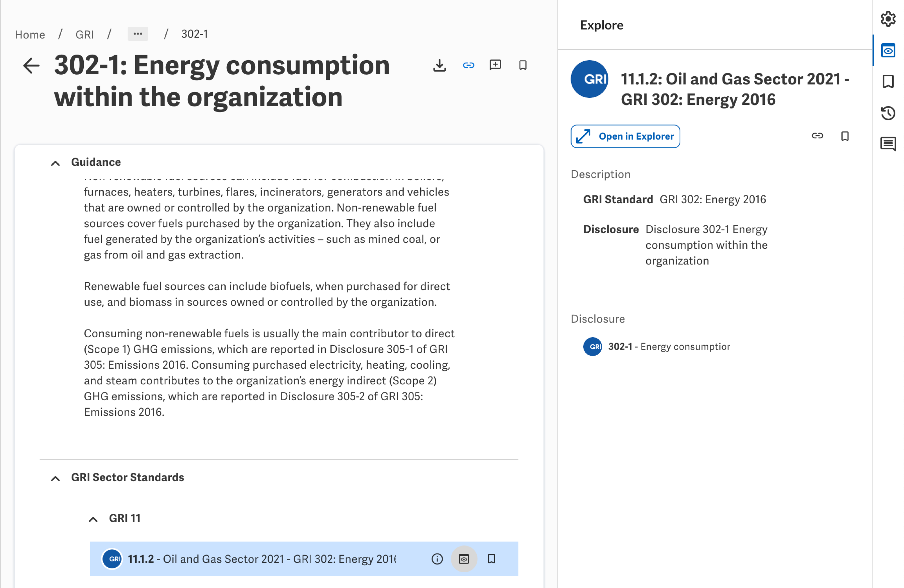Copy link in the Explore panel

[817, 136]
